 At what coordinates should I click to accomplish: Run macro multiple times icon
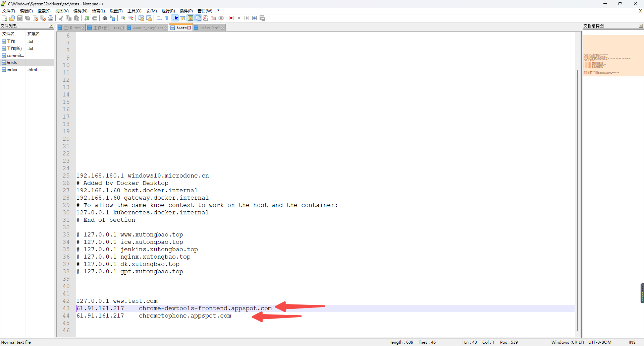pyautogui.click(x=255, y=18)
